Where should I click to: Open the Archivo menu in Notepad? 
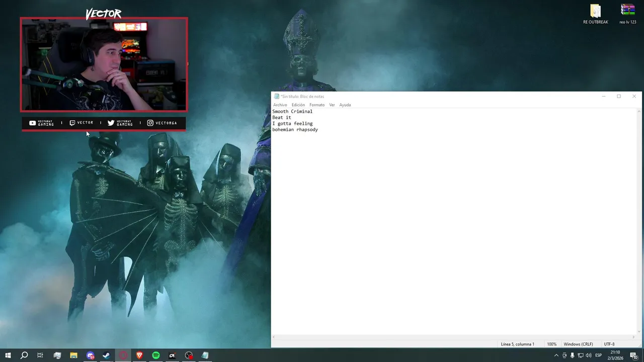(x=280, y=105)
